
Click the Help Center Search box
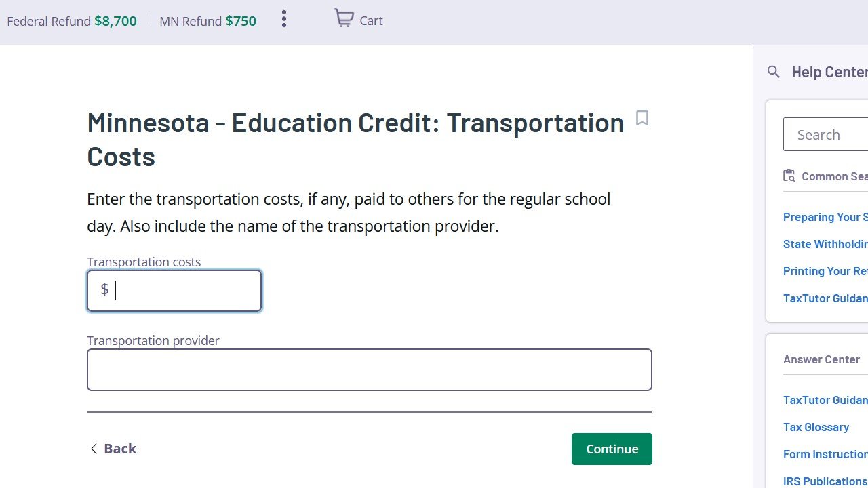point(825,134)
